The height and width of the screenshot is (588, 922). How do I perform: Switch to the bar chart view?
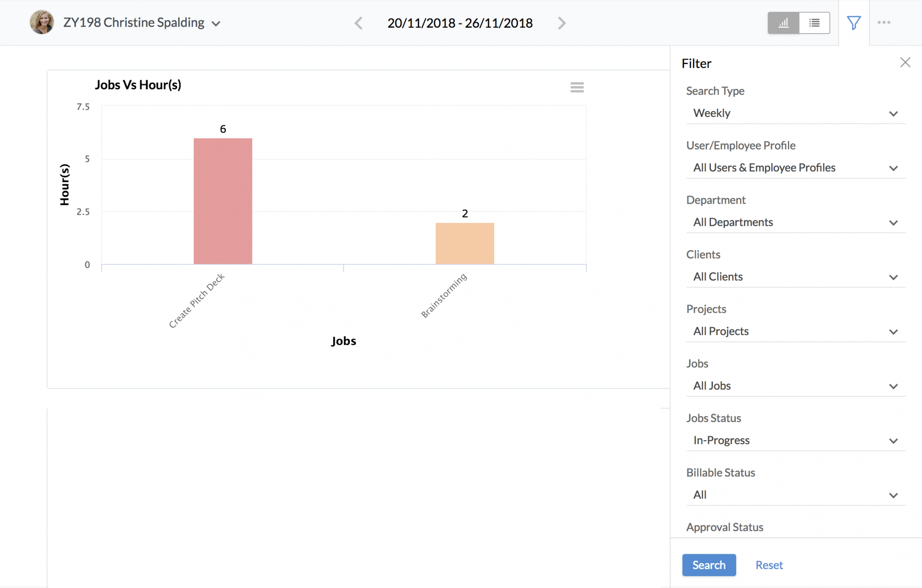(x=783, y=23)
